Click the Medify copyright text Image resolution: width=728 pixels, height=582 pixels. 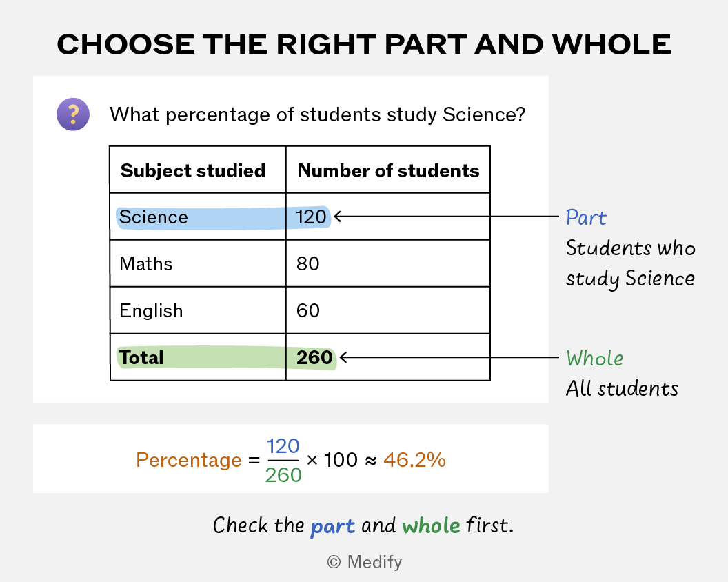[365, 562]
